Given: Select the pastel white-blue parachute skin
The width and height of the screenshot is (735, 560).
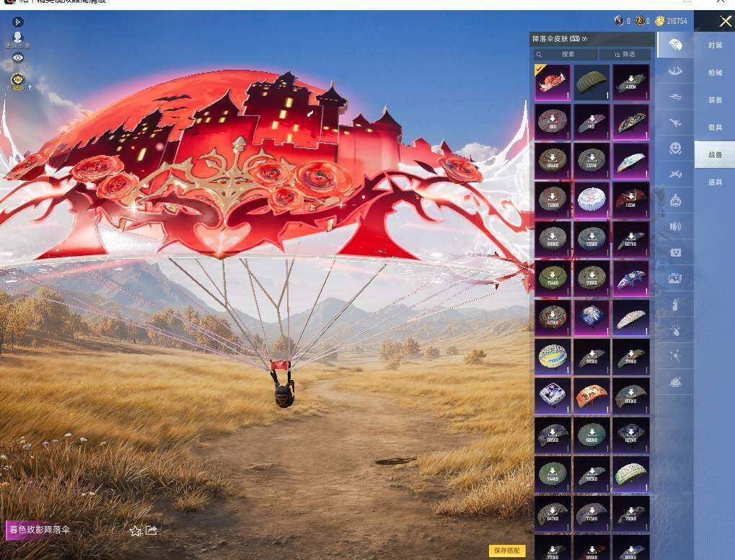Looking at the screenshot, I should tap(631, 161).
